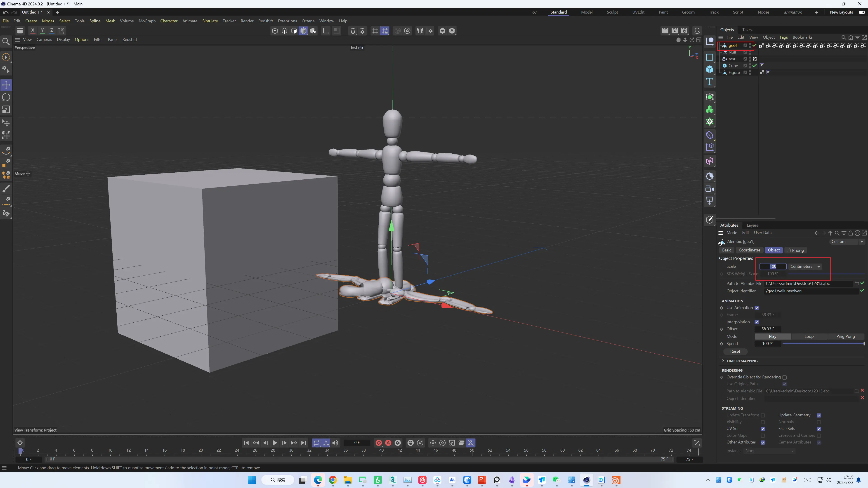Open Coordinates tab of Alembic
The width and height of the screenshot is (868, 488).
pos(749,250)
